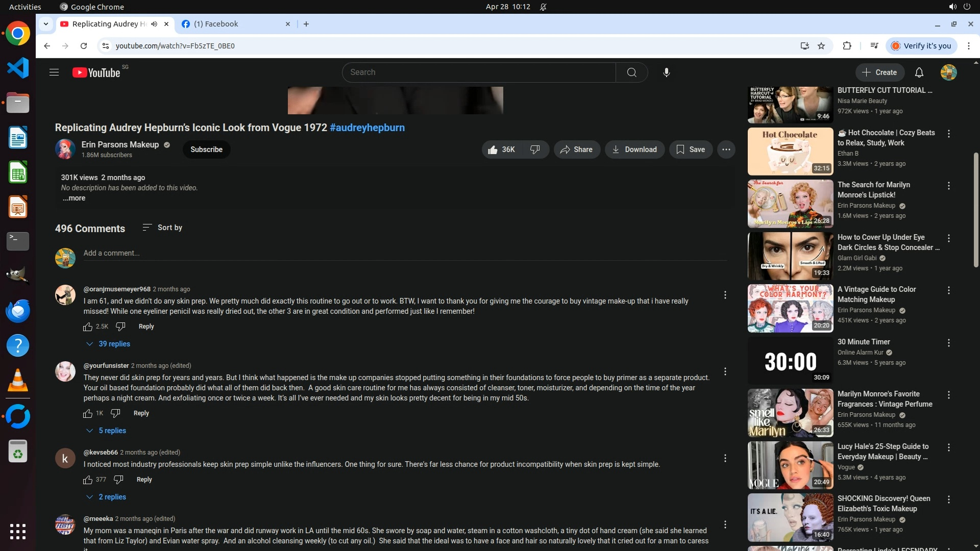Subscribe to Erin Parsons Makeup
The height and width of the screenshot is (551, 980).
[x=206, y=149]
